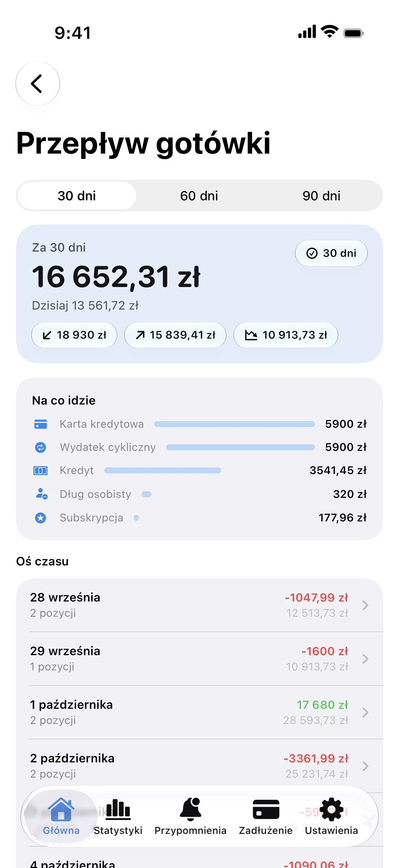This screenshot has width=399, height=868.
Task: Tap the Dług osobisty person icon
Action: [41, 494]
